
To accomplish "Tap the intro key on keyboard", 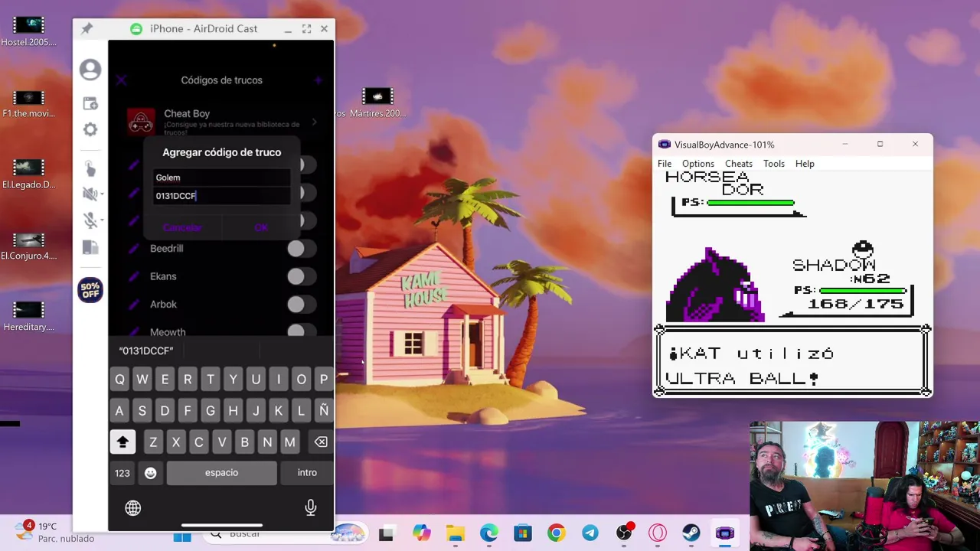I will [x=307, y=473].
